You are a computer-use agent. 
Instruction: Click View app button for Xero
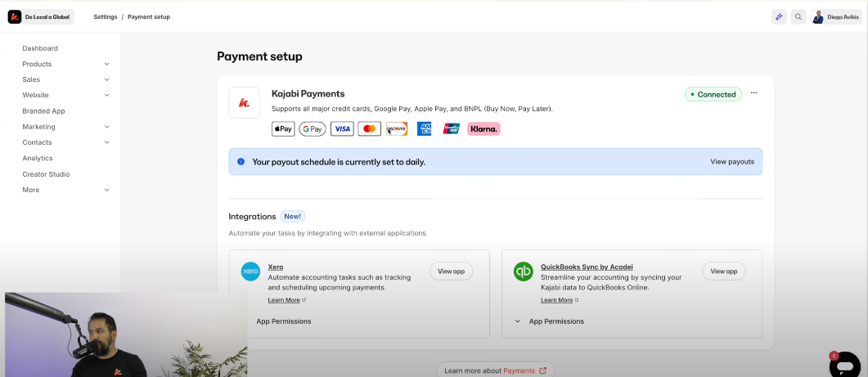pos(451,272)
